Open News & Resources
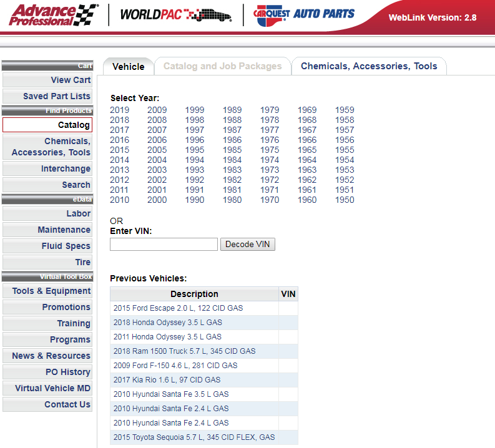 tap(47, 356)
